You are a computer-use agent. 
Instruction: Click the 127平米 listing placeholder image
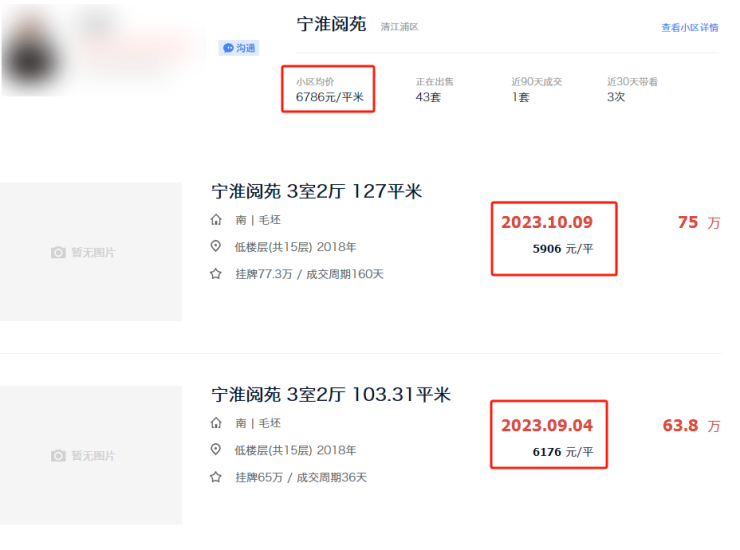pos(91,252)
